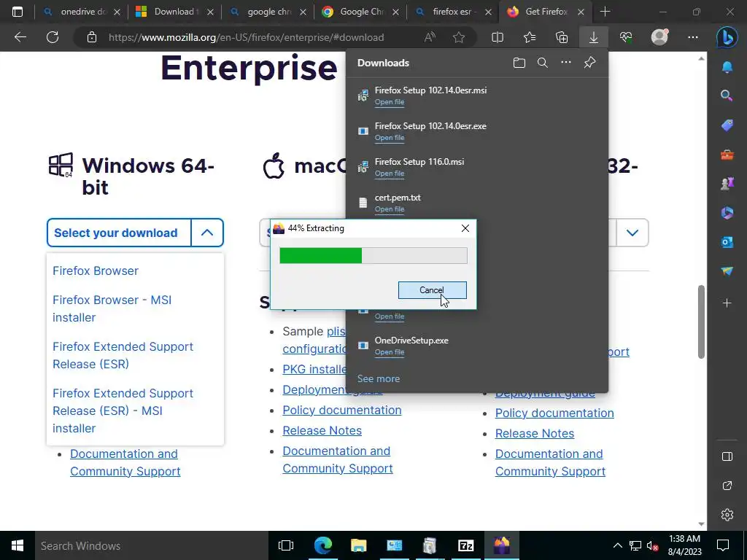Image resolution: width=747 pixels, height=560 pixels.
Task: Open the Downloads panel more options menu
Action: [565, 63]
